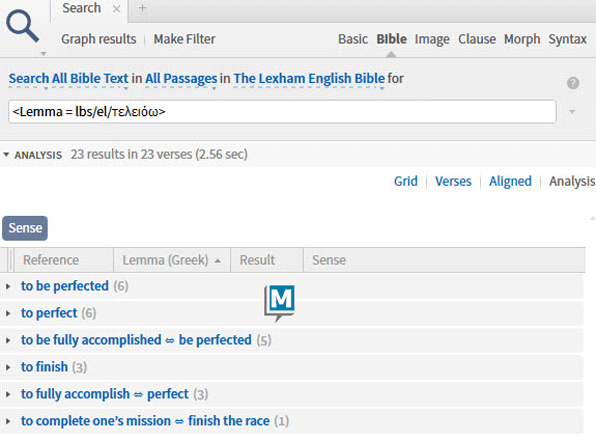Change 'Search All Bible Text' option

(x=68, y=79)
